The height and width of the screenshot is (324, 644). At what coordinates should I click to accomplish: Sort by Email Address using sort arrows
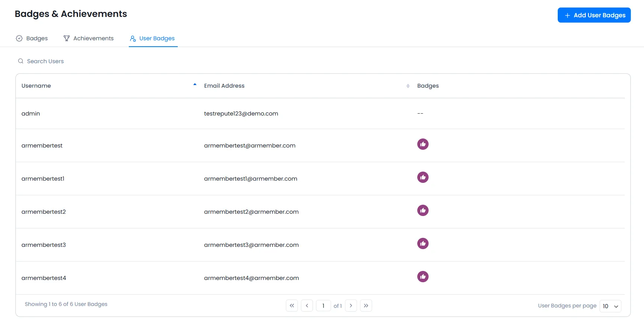tap(408, 86)
